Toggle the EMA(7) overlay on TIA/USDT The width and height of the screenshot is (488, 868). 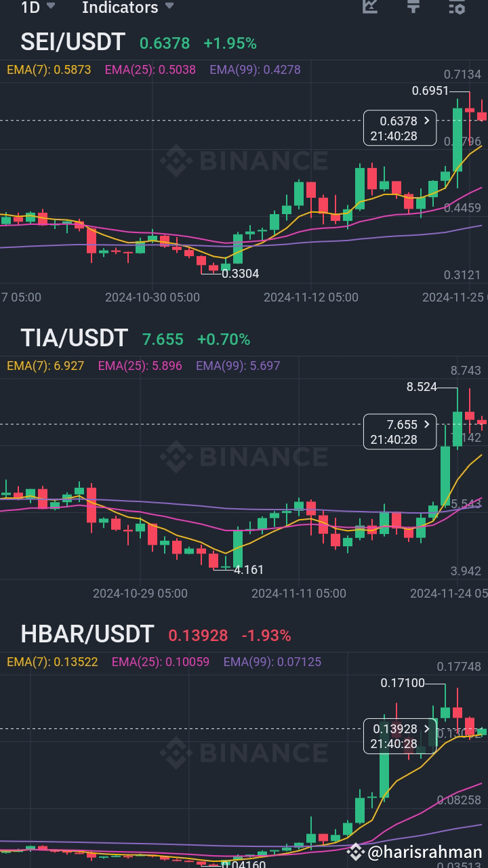39,365
